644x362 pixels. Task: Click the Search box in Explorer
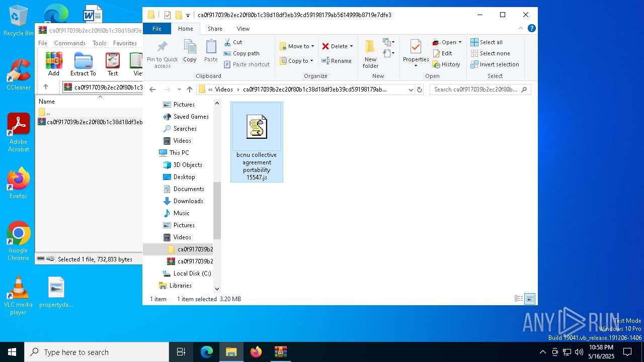click(480, 89)
